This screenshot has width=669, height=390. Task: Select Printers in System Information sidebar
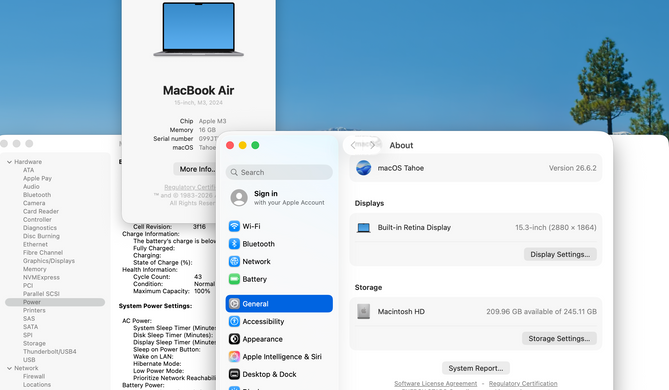34,310
